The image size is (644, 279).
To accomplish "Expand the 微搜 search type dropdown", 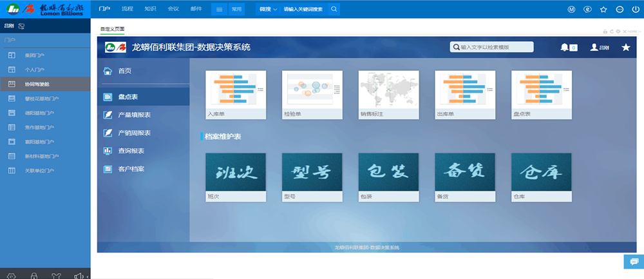I will click(x=268, y=9).
